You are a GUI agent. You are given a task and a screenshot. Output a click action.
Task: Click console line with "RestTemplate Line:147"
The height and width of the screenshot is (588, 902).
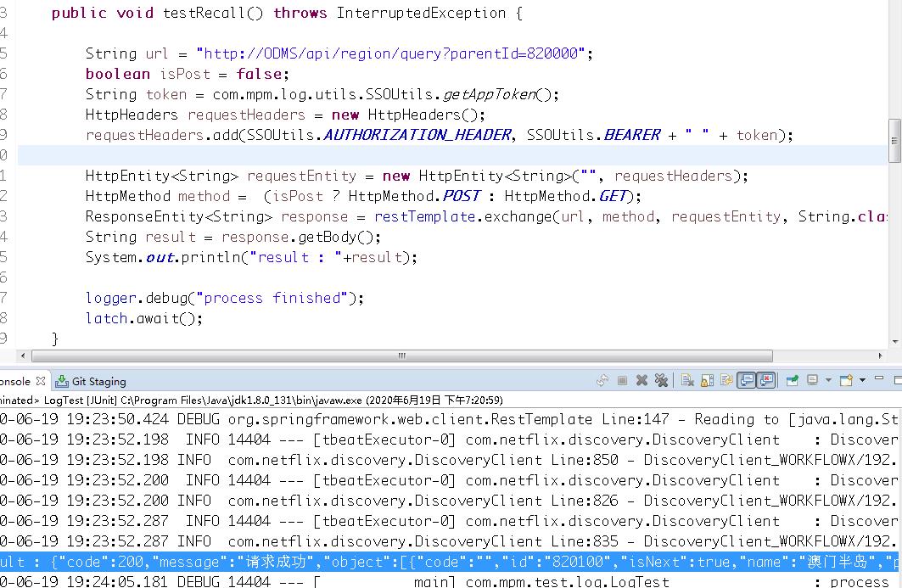[449, 419]
